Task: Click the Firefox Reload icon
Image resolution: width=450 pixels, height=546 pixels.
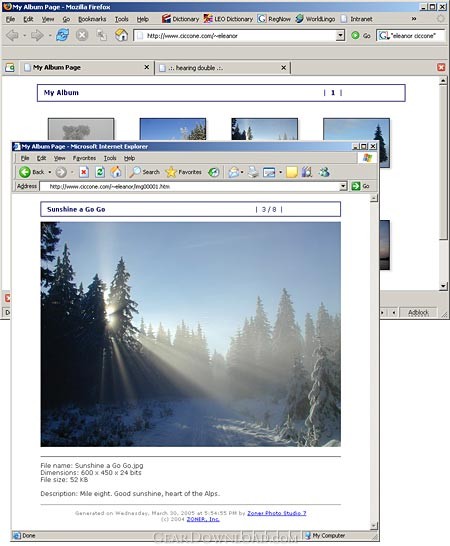Action: pos(62,35)
